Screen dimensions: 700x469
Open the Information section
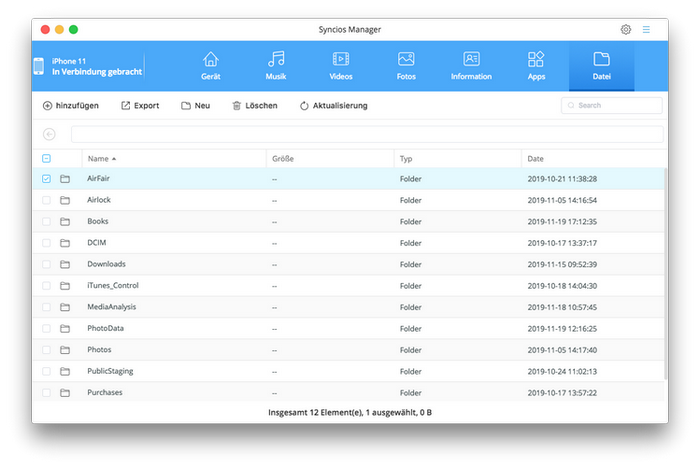pos(471,65)
